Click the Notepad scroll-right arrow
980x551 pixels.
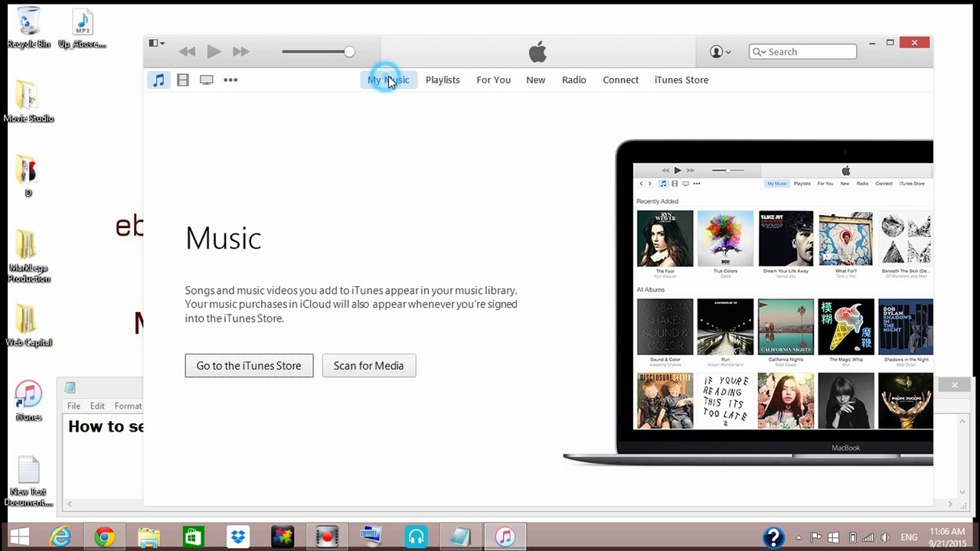pos(951,504)
